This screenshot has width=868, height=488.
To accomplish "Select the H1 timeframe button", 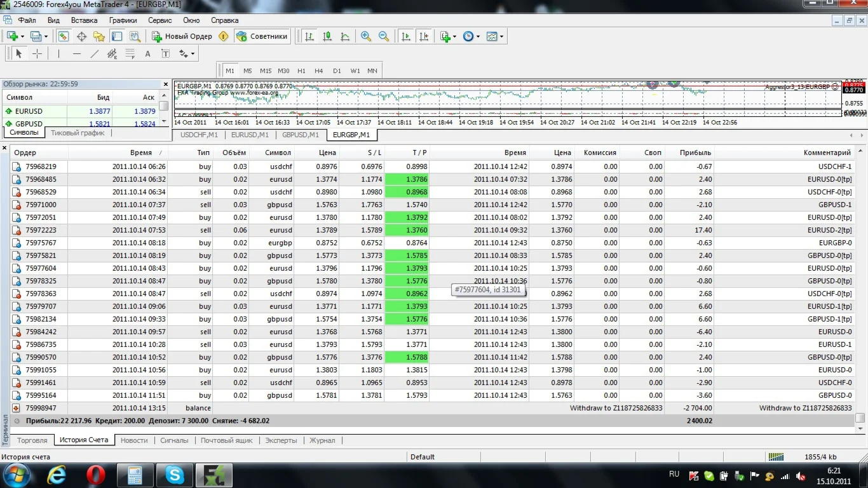I will pos(301,71).
